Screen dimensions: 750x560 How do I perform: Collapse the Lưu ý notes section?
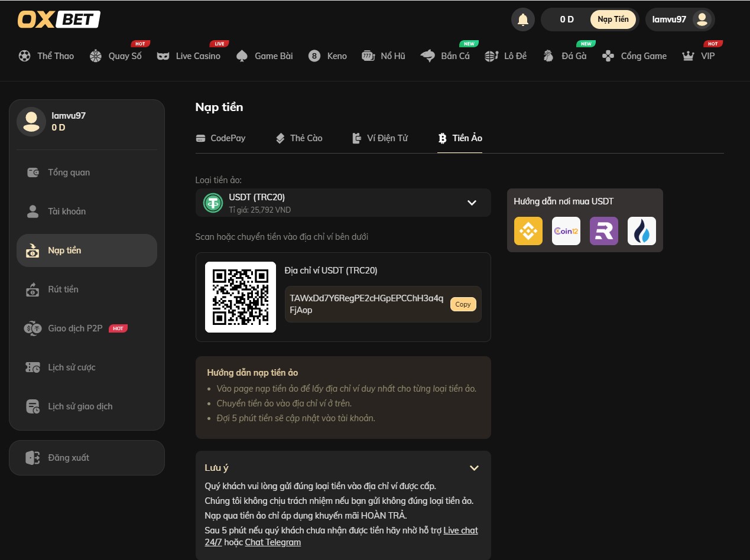[x=473, y=468]
